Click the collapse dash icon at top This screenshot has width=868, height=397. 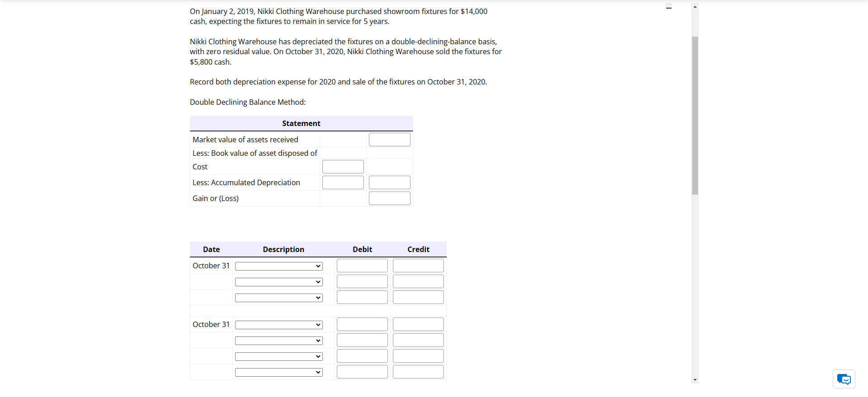[x=669, y=6]
